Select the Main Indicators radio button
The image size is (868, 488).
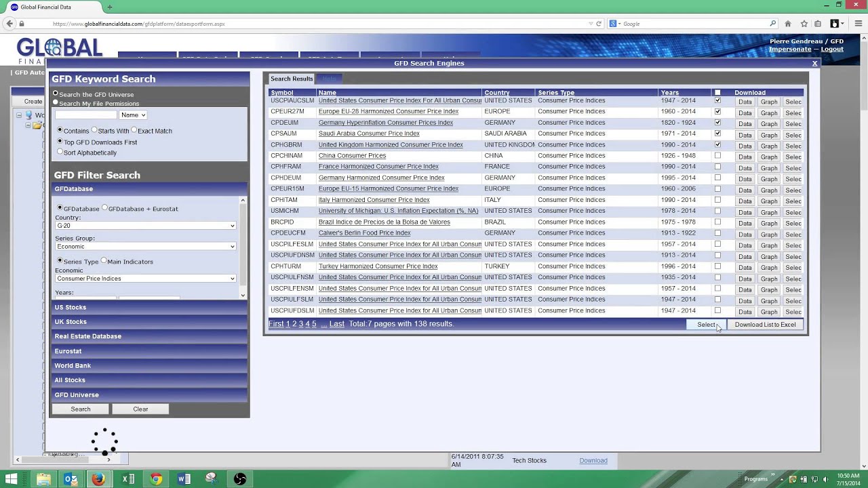point(104,261)
